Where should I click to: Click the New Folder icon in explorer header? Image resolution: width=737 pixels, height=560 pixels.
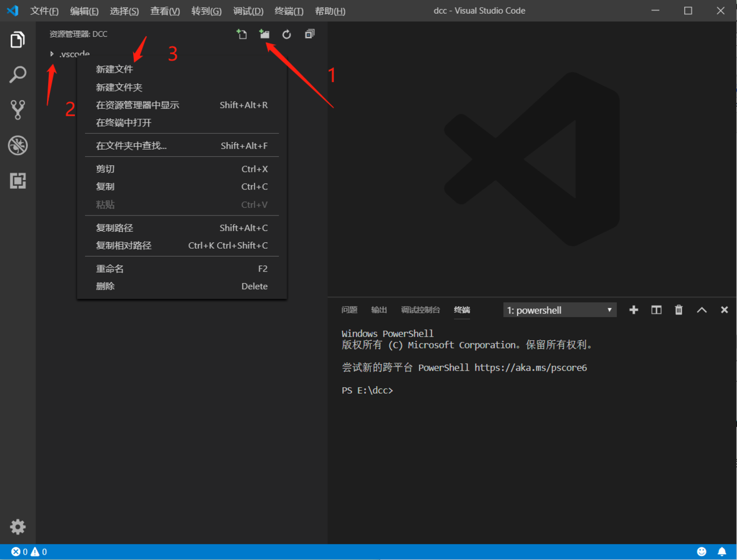click(264, 34)
